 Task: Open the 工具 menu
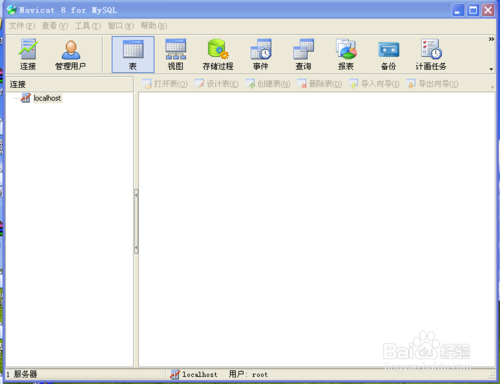88,26
